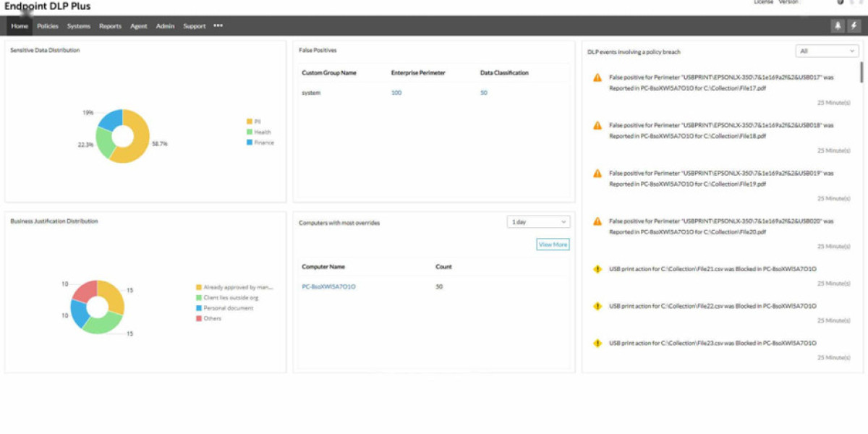This screenshot has width=868, height=434.
Task: Go to the Reports tab
Action: tap(110, 26)
